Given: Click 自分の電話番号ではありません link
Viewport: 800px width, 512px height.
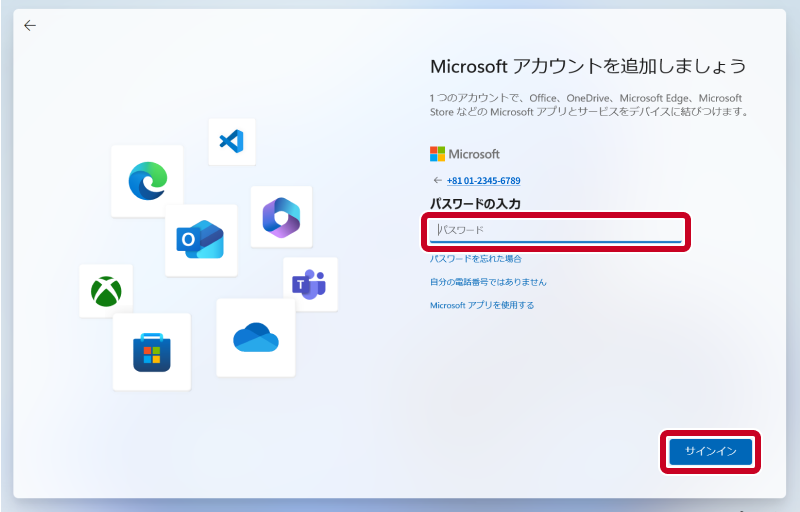Looking at the screenshot, I should tap(488, 282).
